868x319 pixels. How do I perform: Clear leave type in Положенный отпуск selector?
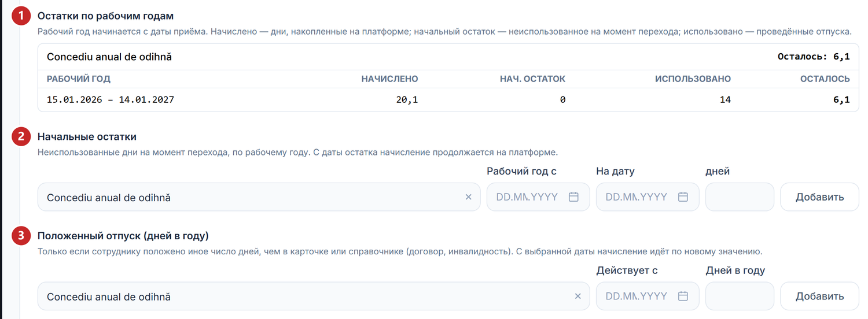pos(578,296)
